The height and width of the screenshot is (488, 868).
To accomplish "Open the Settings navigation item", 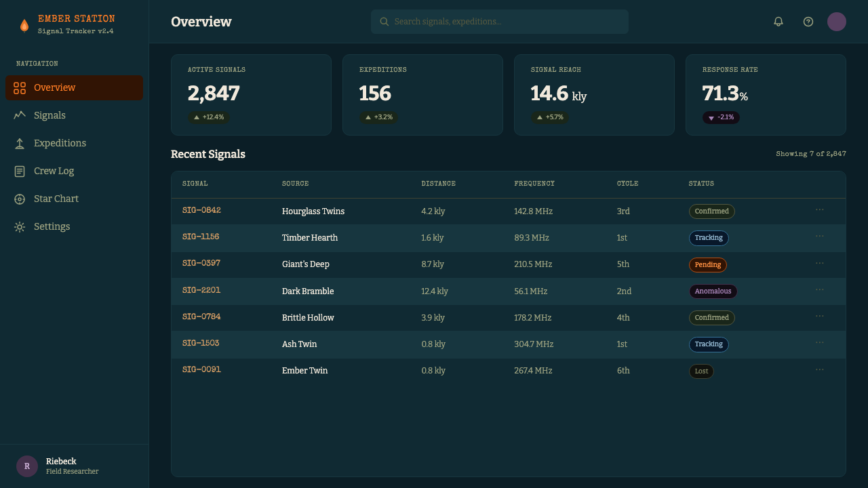I will pos(75,227).
